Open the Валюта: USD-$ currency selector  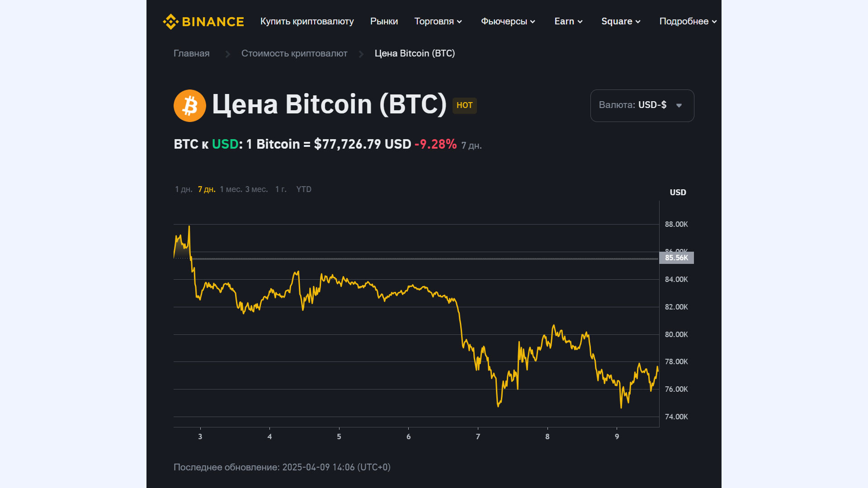(642, 105)
